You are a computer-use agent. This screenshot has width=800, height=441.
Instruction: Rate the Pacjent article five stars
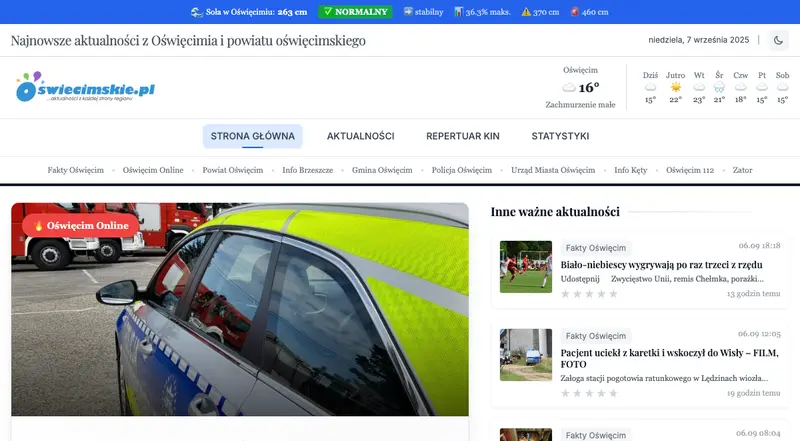coord(613,394)
